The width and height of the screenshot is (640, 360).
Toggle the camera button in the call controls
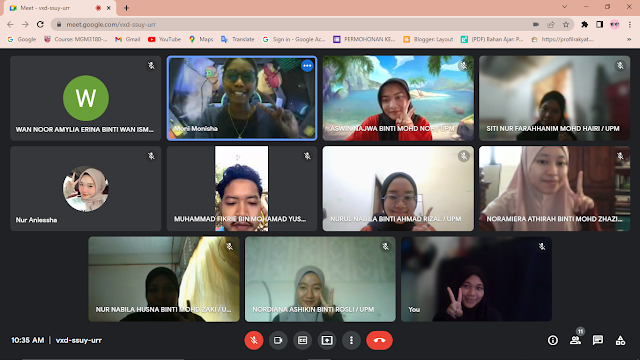pos(278,340)
